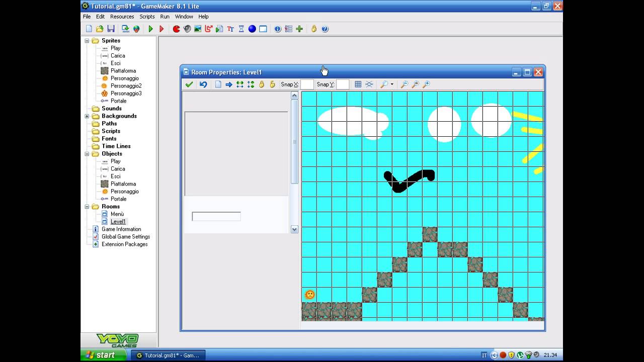Create a room toolbar icon
The height and width of the screenshot is (362, 644).
pyautogui.click(x=263, y=29)
